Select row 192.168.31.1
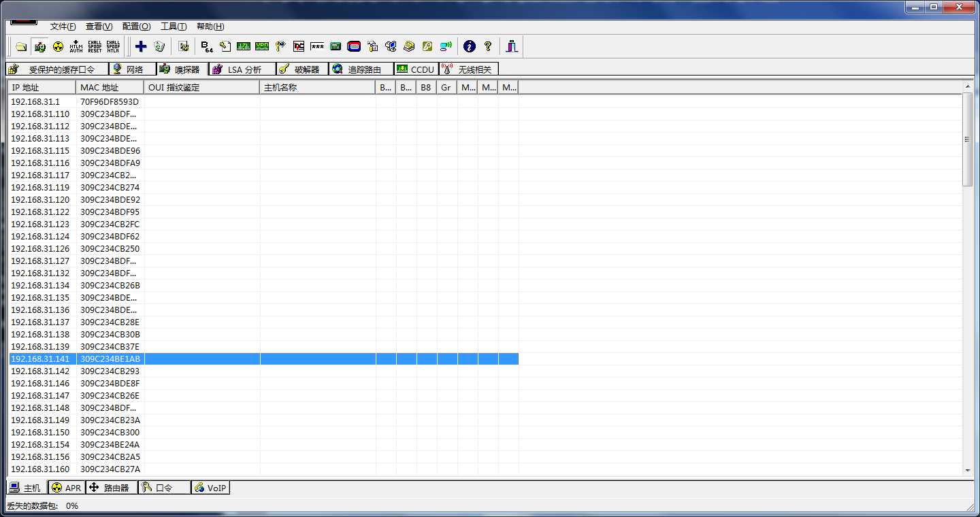Viewport: 980px width, 517px height. [264, 101]
